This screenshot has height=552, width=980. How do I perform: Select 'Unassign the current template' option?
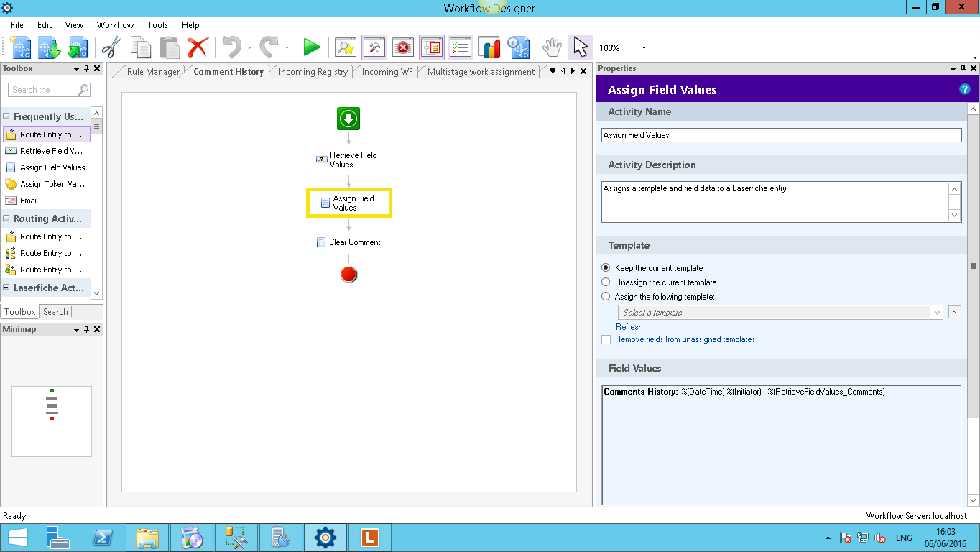coord(606,282)
